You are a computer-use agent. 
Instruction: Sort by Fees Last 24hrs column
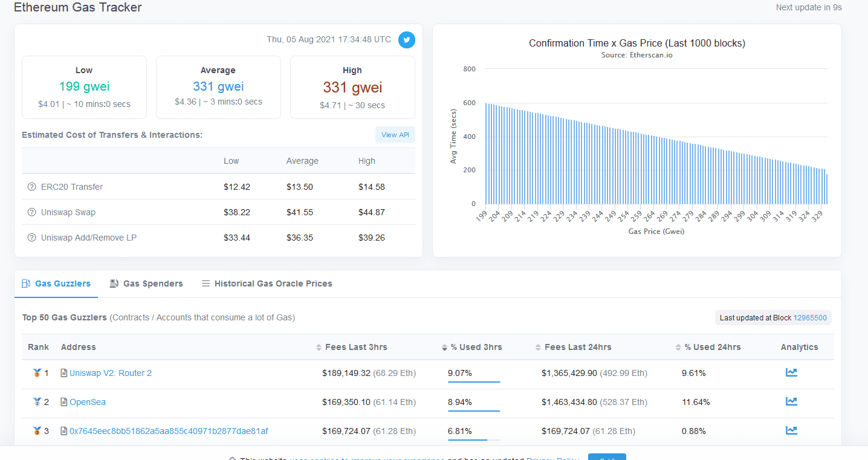(x=577, y=347)
